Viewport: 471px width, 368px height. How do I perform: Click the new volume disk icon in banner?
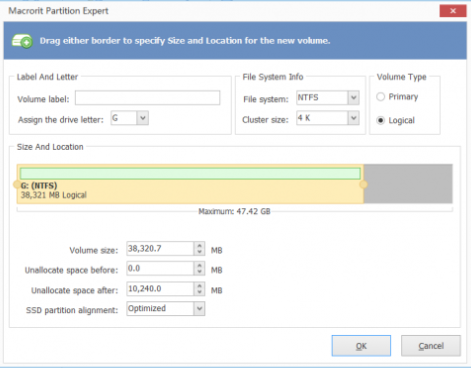[x=22, y=41]
